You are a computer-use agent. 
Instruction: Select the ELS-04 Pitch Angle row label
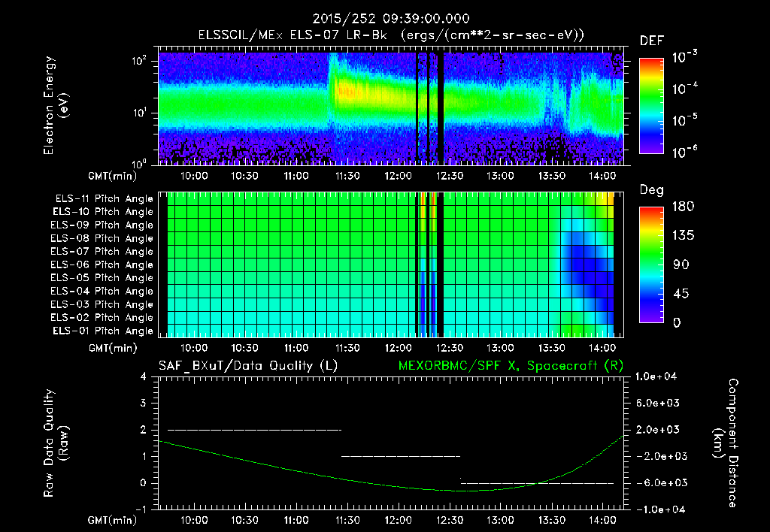pos(102,291)
